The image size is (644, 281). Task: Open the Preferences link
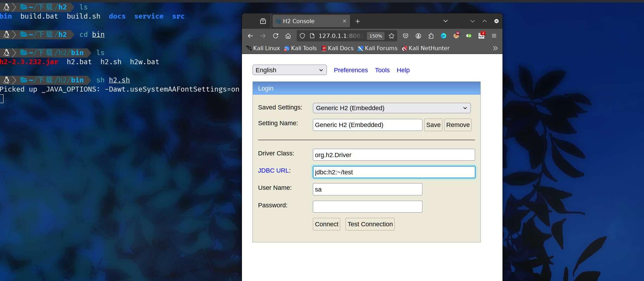pyautogui.click(x=350, y=70)
